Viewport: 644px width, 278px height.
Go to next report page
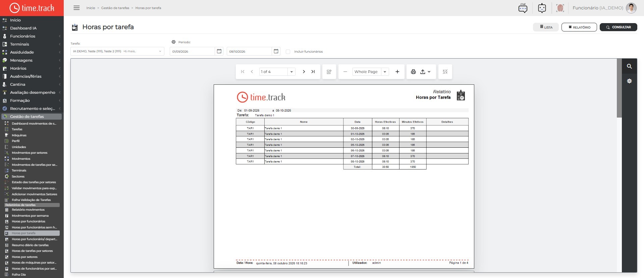tap(304, 72)
